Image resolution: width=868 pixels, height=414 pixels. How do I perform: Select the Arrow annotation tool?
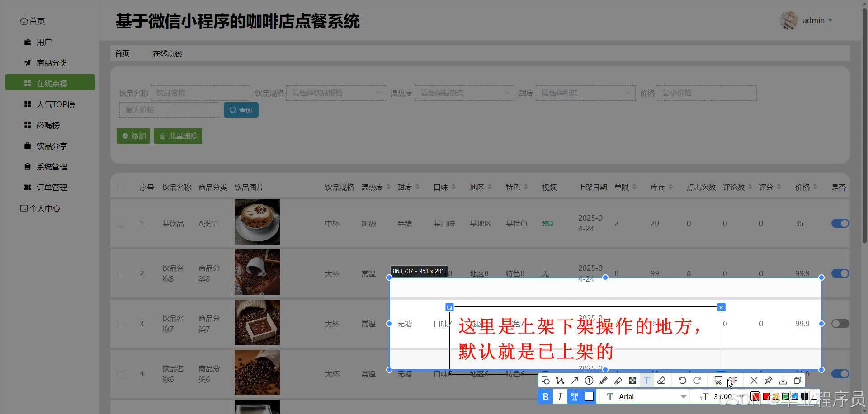(574, 381)
